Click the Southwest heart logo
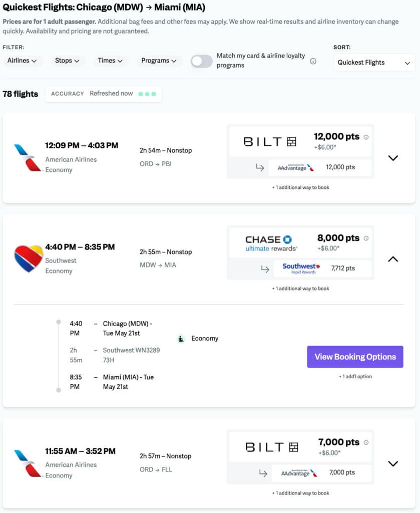 28,259
